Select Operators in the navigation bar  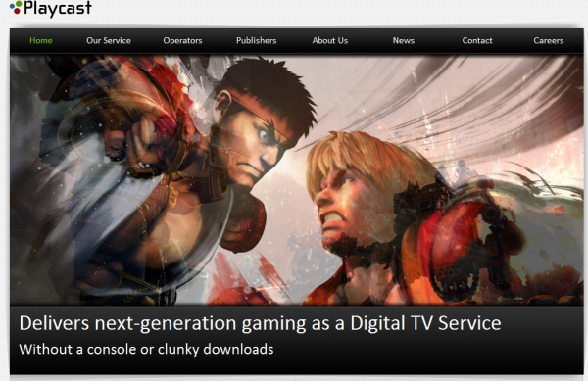click(x=182, y=40)
